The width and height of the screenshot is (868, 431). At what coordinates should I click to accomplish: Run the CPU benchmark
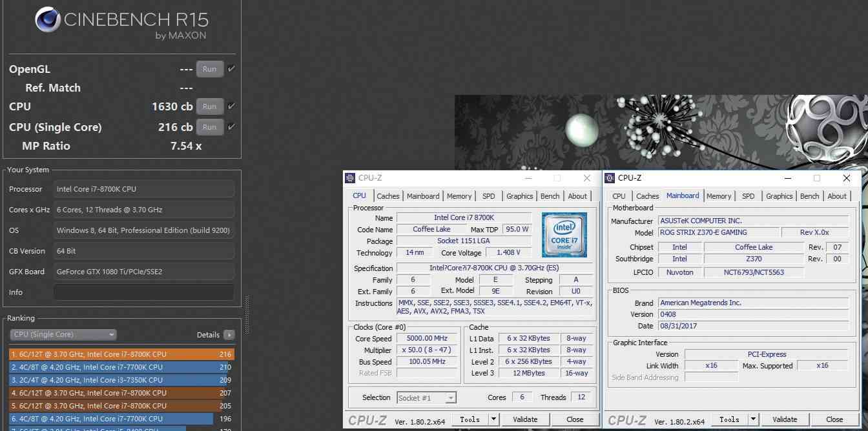pyautogui.click(x=209, y=106)
